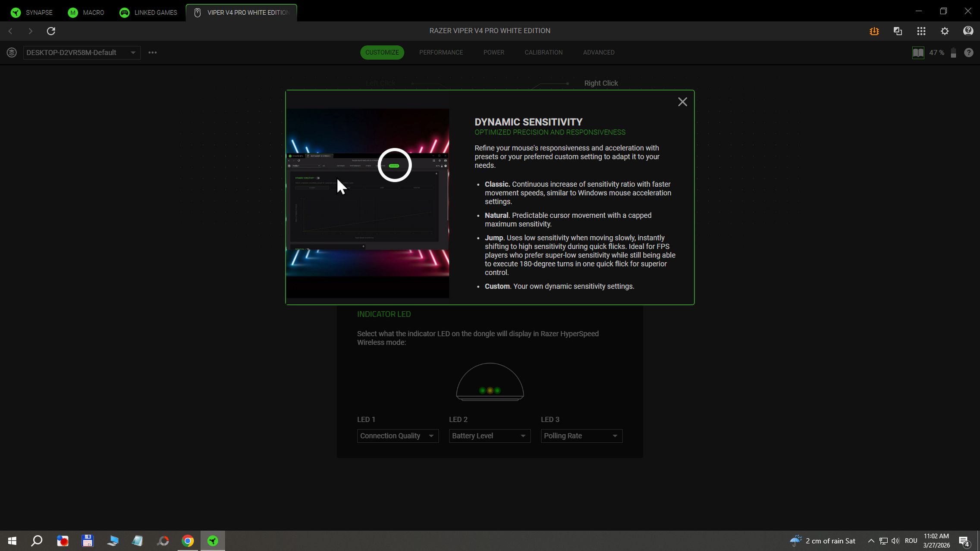Switch to the Performance tab
Image resolution: width=980 pixels, height=551 pixels.
pos(441,53)
